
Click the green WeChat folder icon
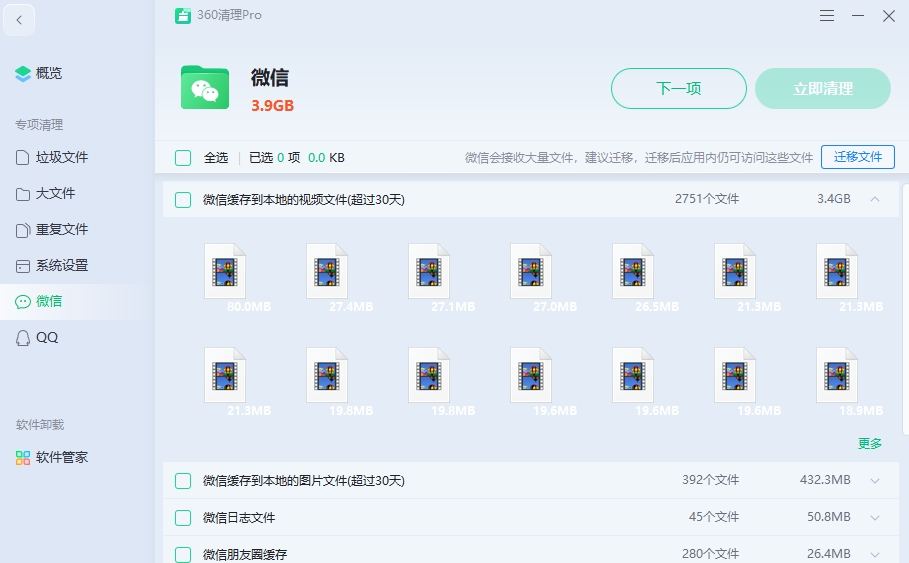205,88
